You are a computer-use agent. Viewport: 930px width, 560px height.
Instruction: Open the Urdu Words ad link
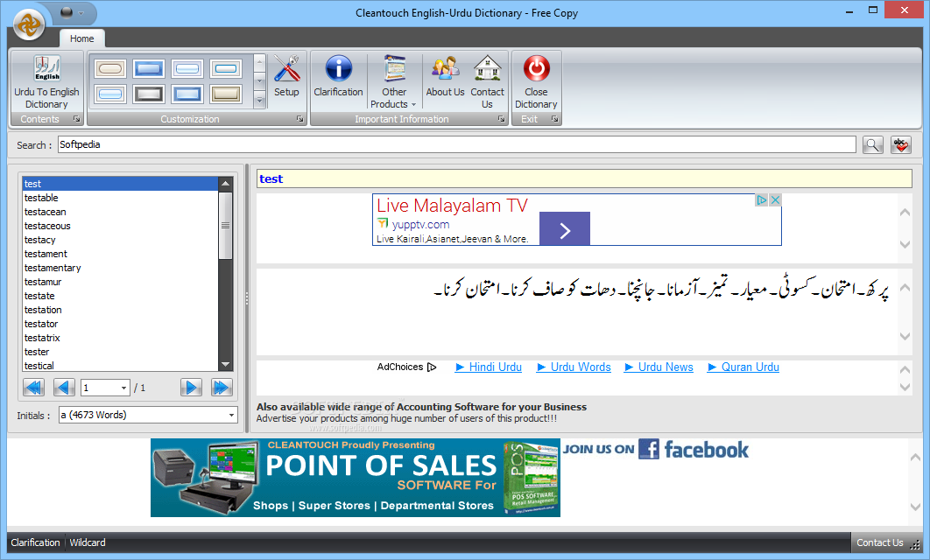coord(574,367)
